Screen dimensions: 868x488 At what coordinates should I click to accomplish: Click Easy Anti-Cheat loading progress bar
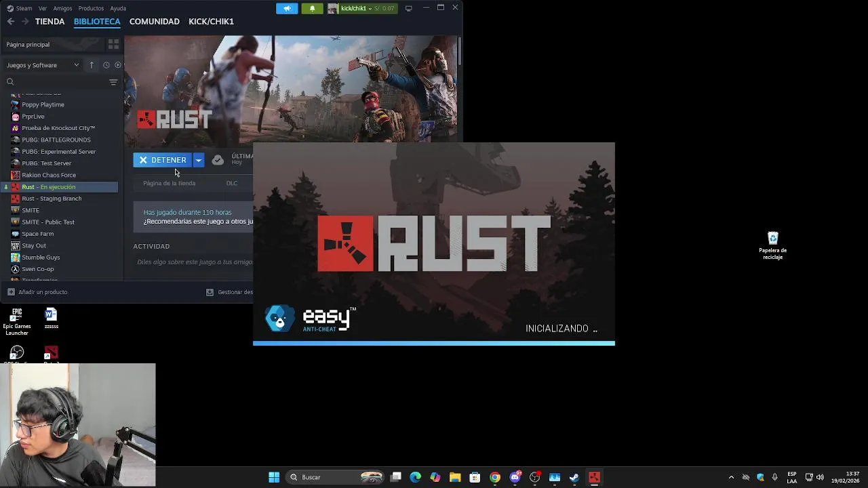click(x=434, y=343)
